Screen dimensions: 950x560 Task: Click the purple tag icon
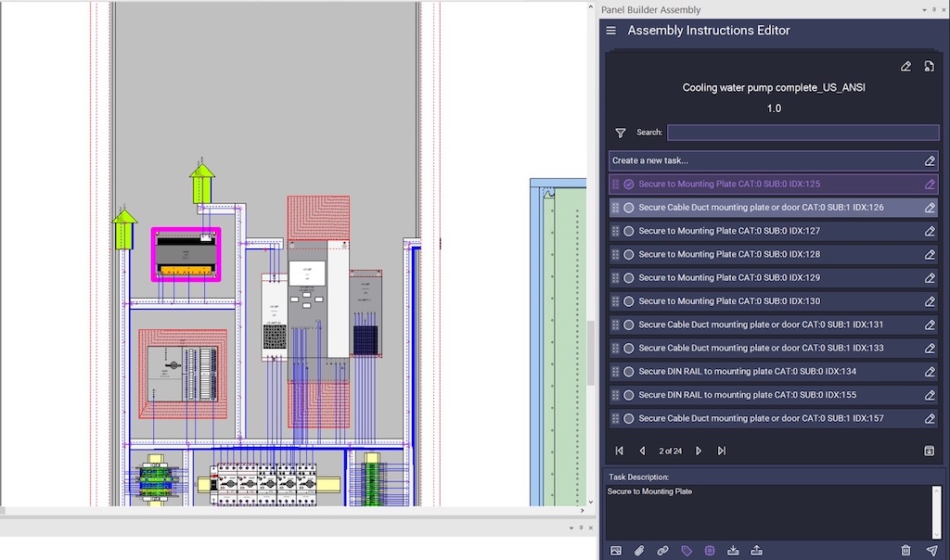[687, 551]
